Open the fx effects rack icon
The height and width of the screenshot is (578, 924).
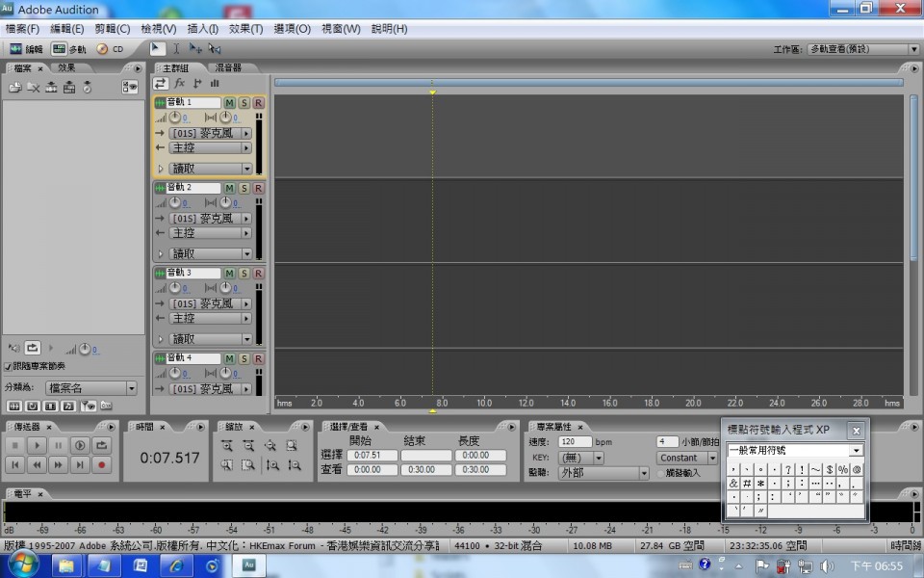coord(179,83)
